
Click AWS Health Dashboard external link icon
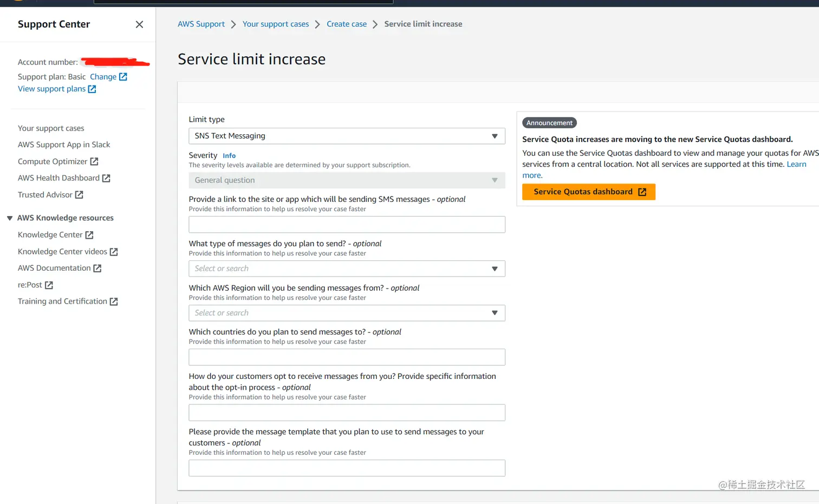(106, 178)
